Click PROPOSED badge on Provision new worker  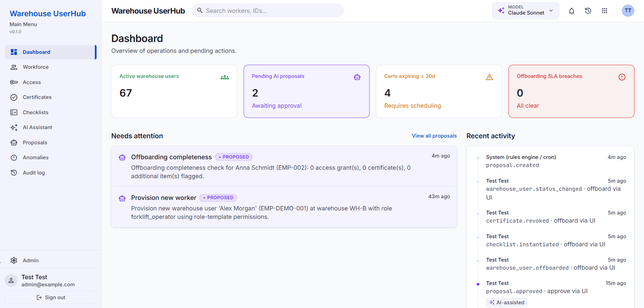[218, 198]
